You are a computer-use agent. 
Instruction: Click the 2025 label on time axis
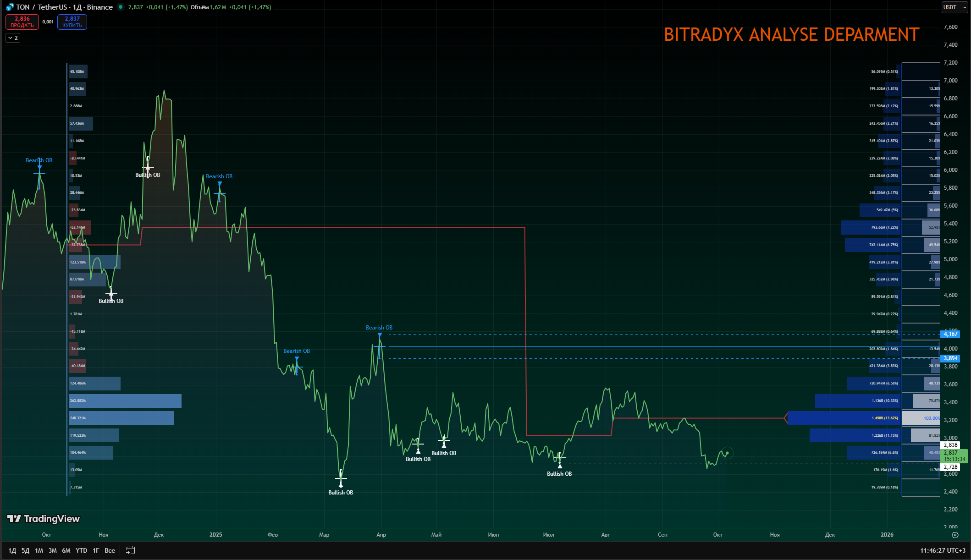(215, 535)
